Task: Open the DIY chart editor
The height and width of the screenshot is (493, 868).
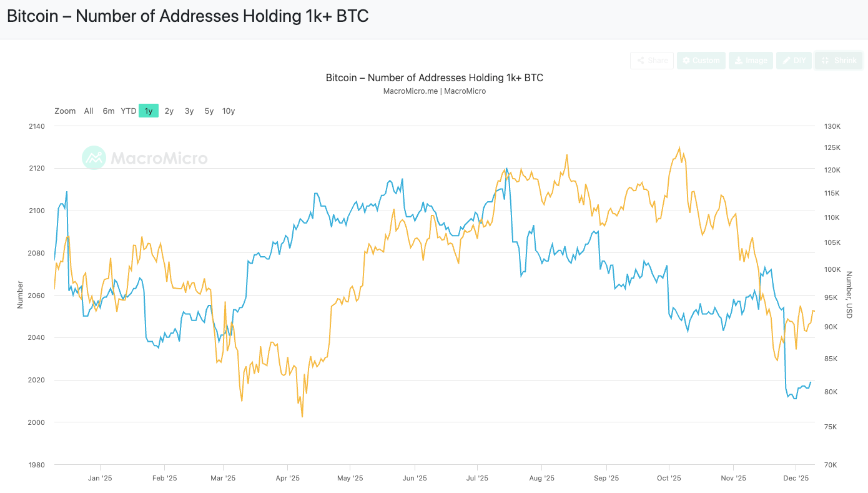Action: click(x=794, y=60)
